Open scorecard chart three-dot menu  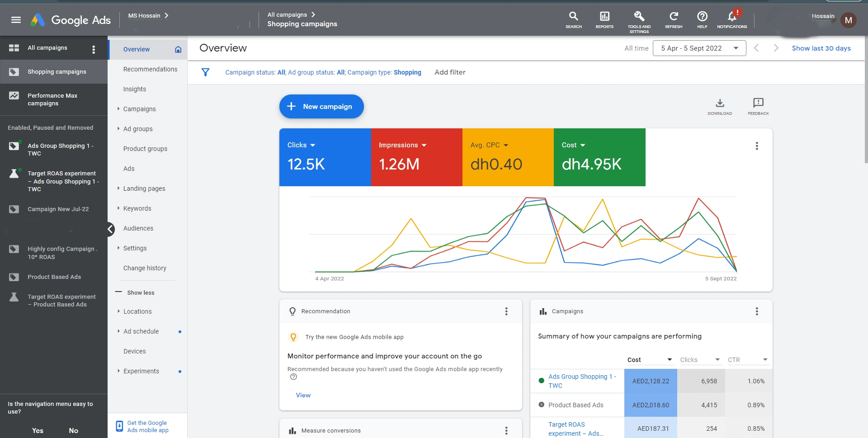[757, 146]
